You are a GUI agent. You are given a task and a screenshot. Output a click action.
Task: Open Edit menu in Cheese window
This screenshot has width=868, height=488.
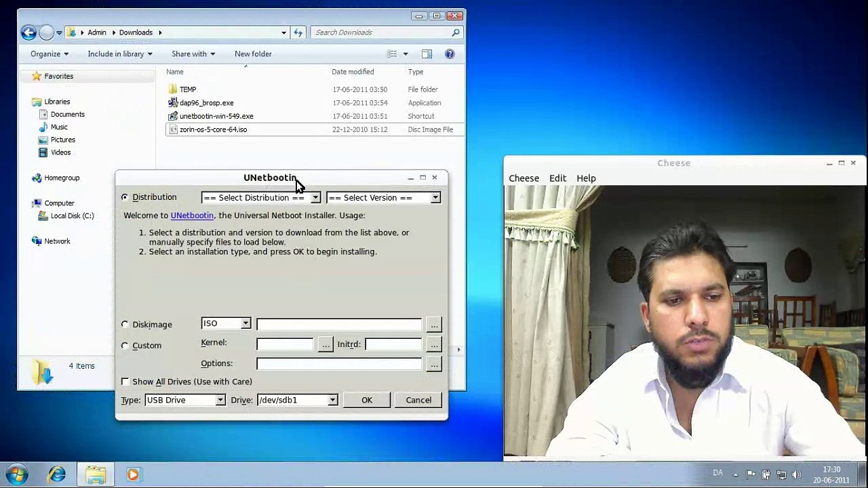[557, 178]
